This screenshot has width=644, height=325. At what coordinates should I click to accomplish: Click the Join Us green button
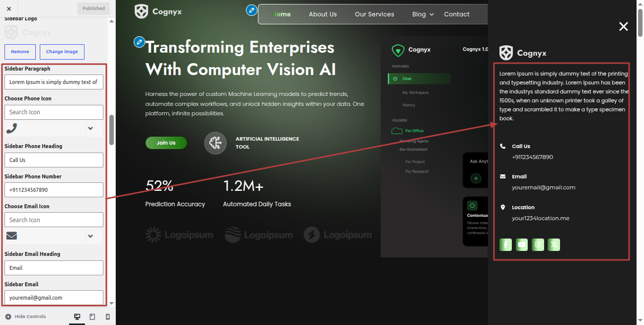click(x=166, y=143)
